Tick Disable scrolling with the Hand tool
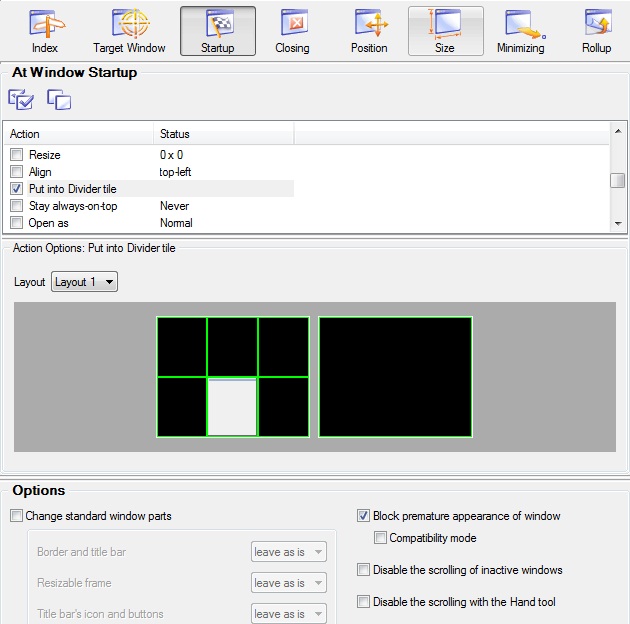 [x=363, y=601]
